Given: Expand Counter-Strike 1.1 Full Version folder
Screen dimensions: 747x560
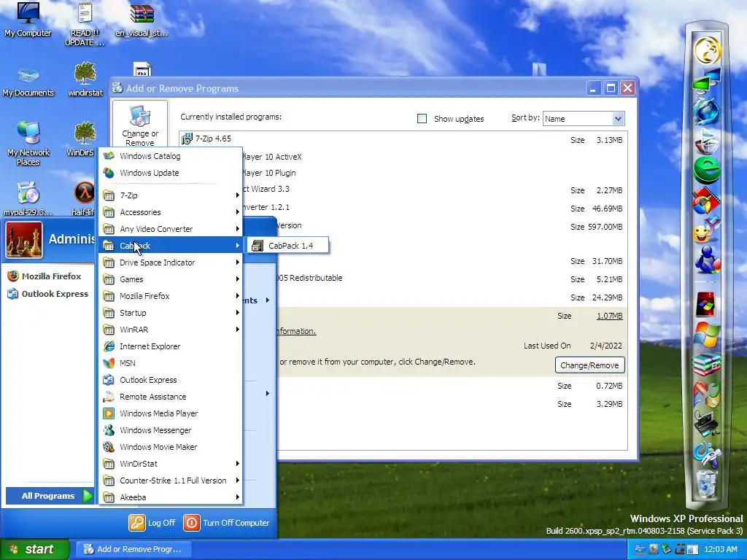Looking at the screenshot, I should [171, 481].
